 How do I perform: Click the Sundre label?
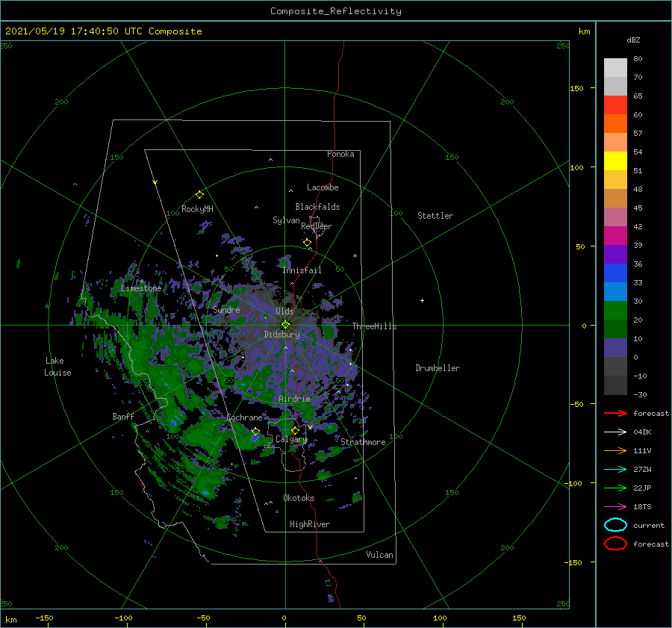click(x=226, y=309)
